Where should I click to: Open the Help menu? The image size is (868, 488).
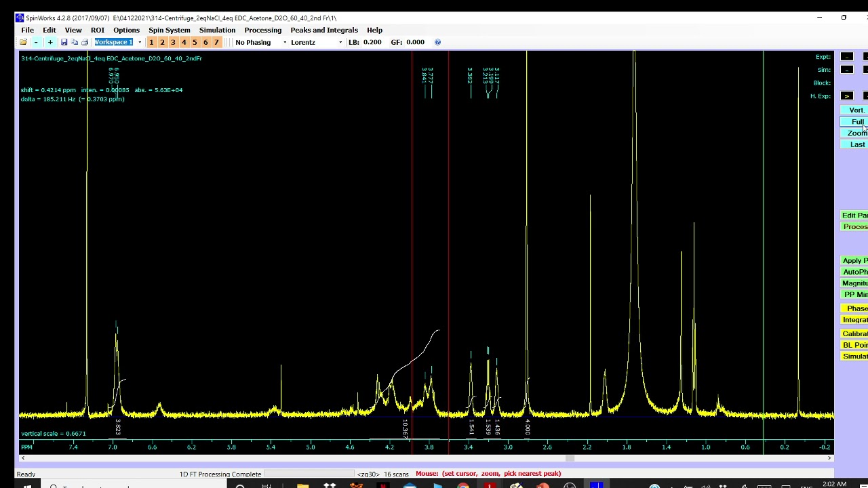[374, 30]
